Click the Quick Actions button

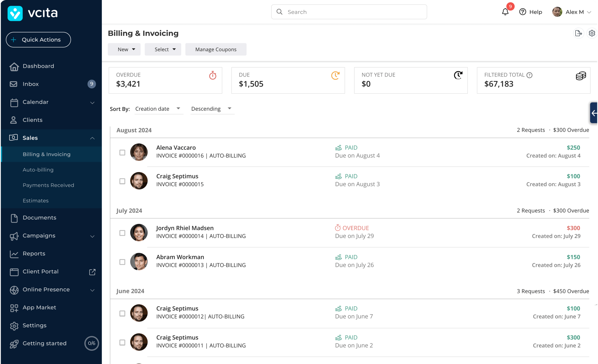(x=38, y=40)
